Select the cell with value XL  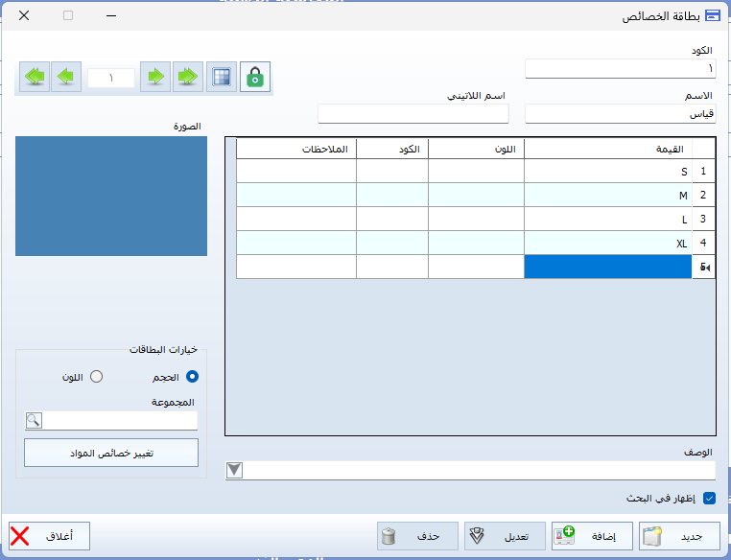(608, 243)
